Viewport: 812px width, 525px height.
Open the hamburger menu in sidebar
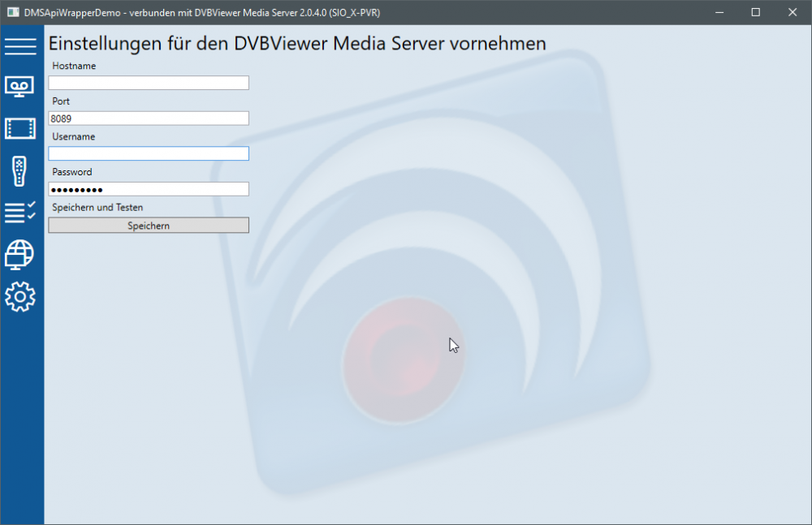pos(21,46)
